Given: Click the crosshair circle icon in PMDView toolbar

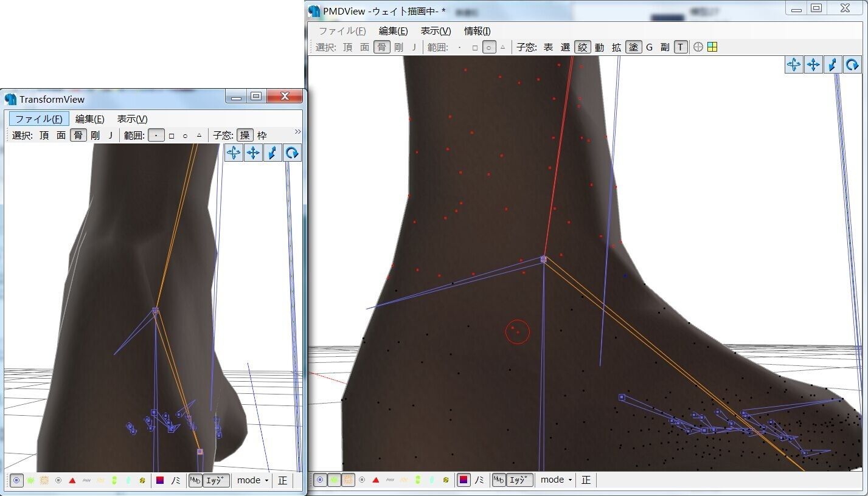Looking at the screenshot, I should pyautogui.click(x=698, y=47).
